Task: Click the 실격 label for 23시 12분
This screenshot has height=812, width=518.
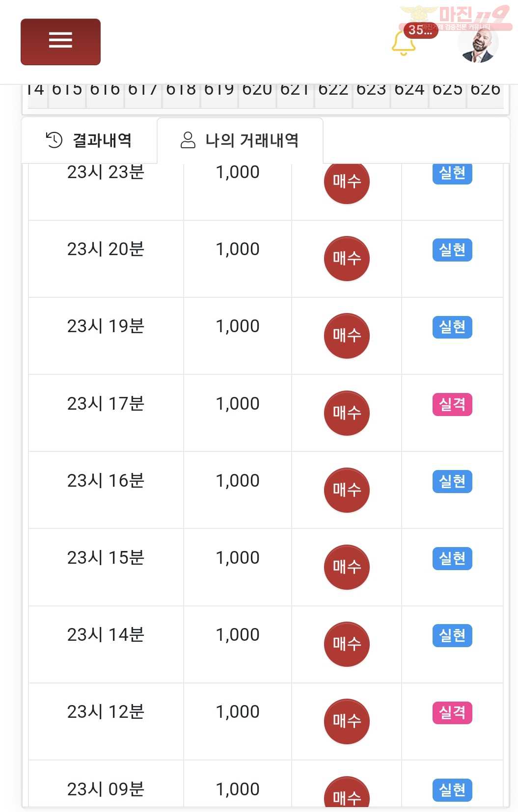Action: [x=452, y=712]
